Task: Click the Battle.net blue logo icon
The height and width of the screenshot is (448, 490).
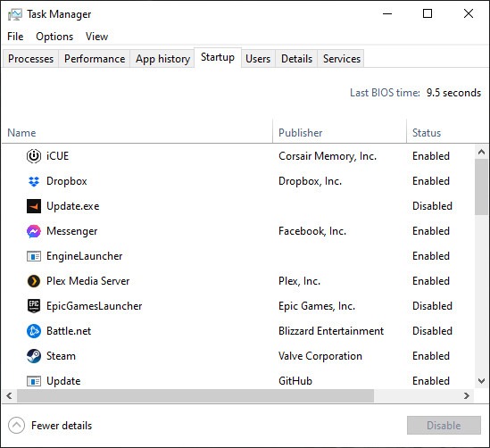Action: click(33, 331)
